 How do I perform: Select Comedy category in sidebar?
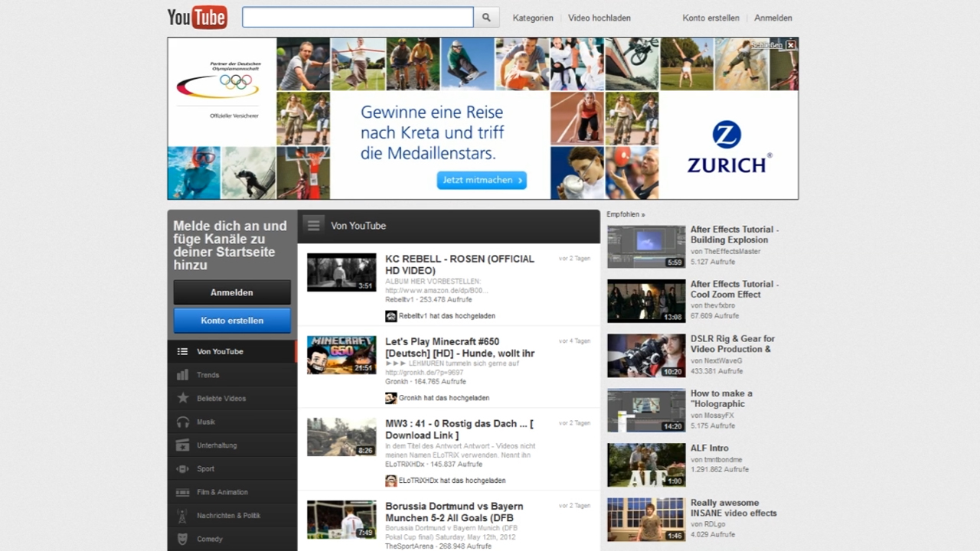pos(210,540)
